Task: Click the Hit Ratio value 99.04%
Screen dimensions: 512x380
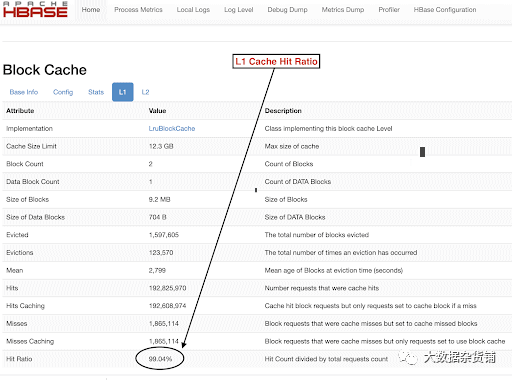Action: [160, 359]
